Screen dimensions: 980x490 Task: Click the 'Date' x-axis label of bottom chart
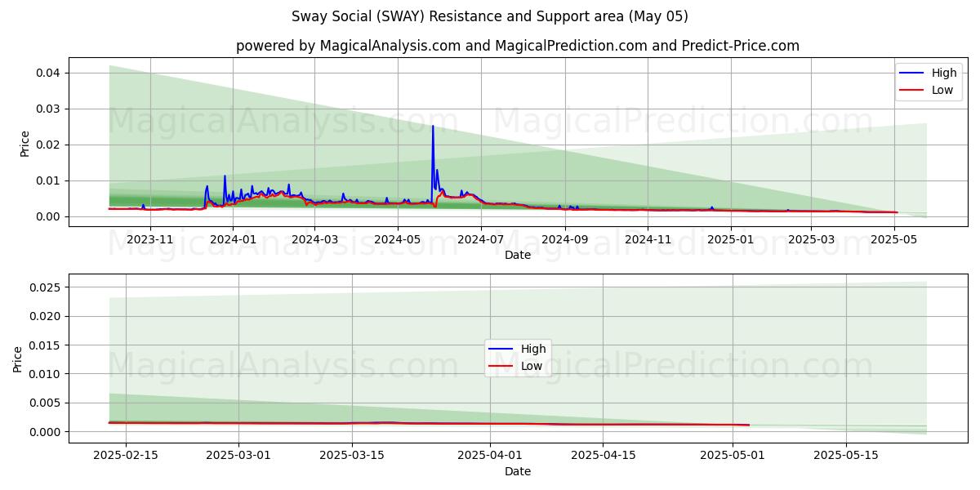(518, 471)
